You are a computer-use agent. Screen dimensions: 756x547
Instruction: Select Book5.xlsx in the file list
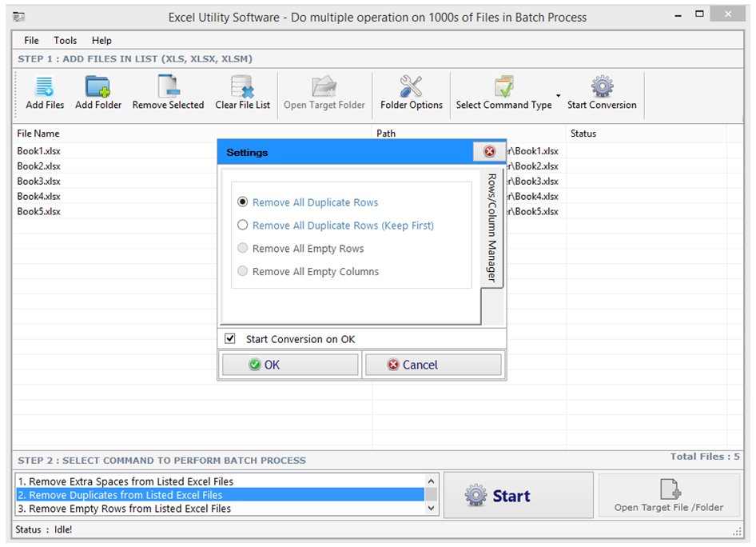[x=38, y=211]
